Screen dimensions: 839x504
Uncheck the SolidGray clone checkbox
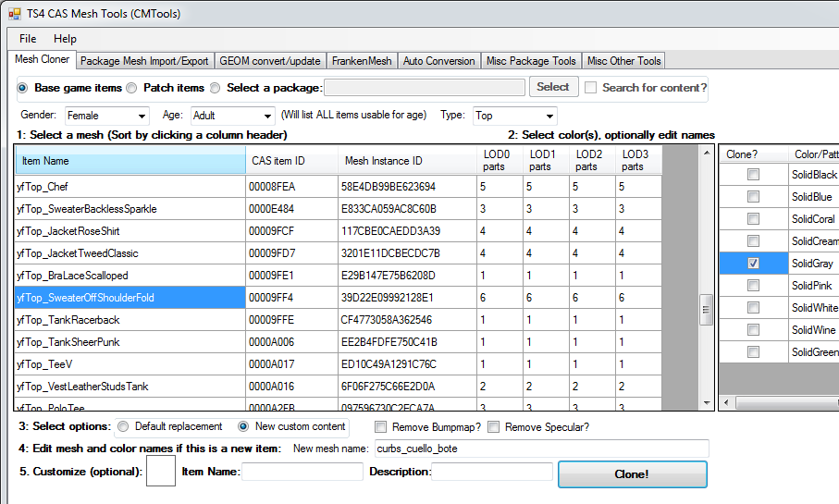click(754, 264)
